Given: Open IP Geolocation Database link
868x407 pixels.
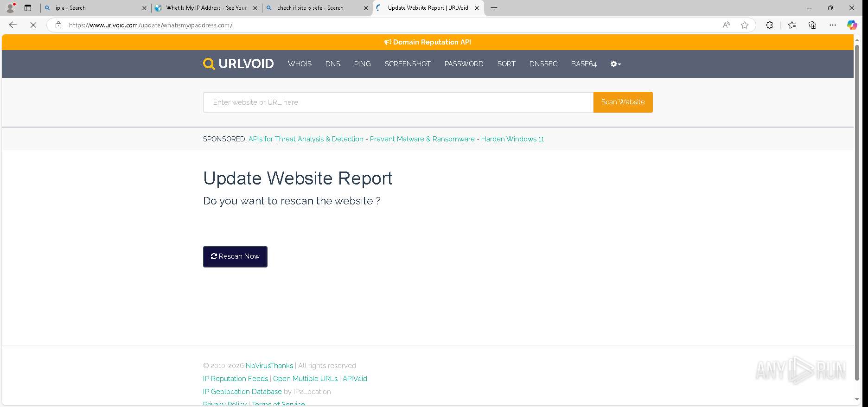Looking at the screenshot, I should [242, 392].
